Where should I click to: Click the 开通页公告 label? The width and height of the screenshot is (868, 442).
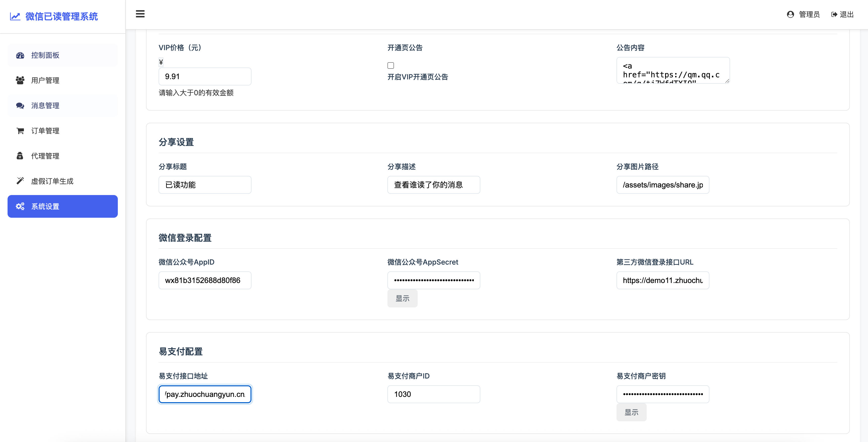pos(405,48)
